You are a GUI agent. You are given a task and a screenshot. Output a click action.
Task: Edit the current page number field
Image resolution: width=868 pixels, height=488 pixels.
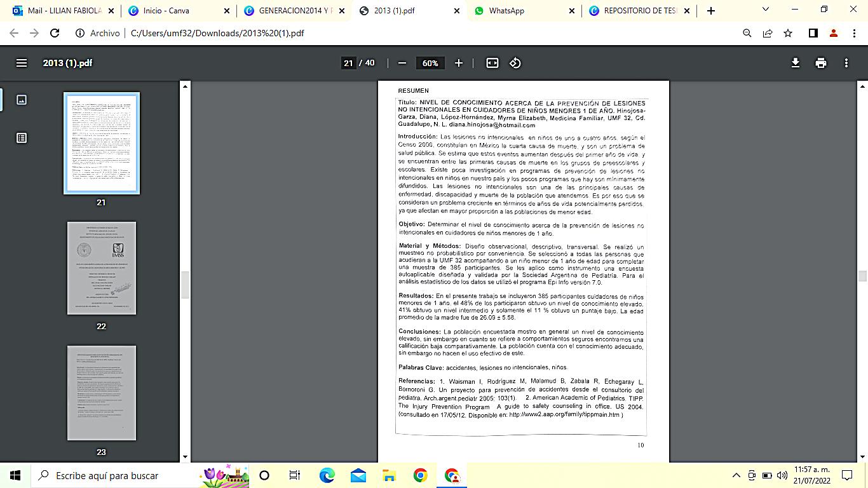pyautogui.click(x=348, y=63)
